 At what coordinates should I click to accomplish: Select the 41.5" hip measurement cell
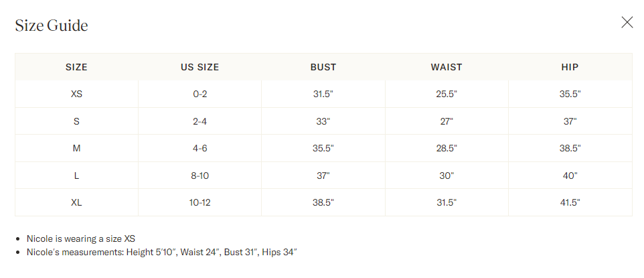(570, 202)
